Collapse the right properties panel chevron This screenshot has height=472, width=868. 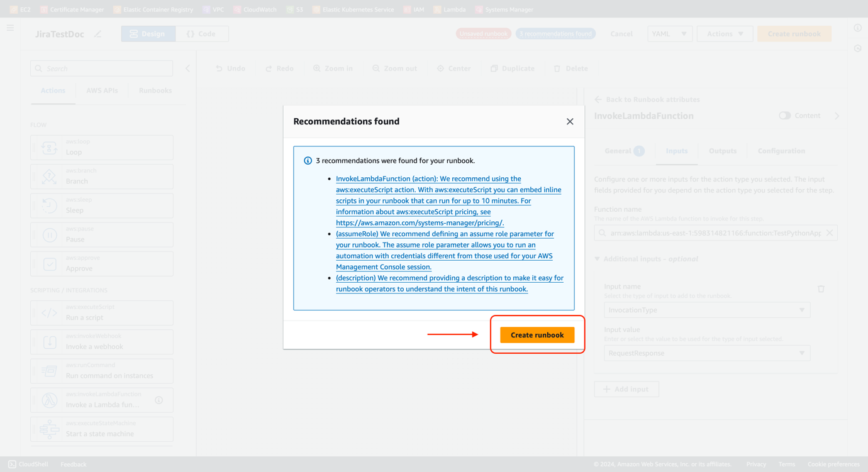click(837, 116)
